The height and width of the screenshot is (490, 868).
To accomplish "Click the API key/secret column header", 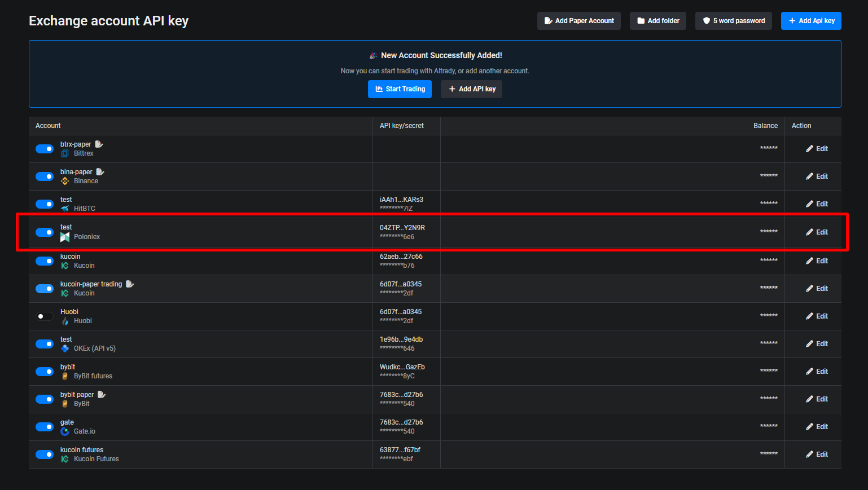I will point(402,126).
